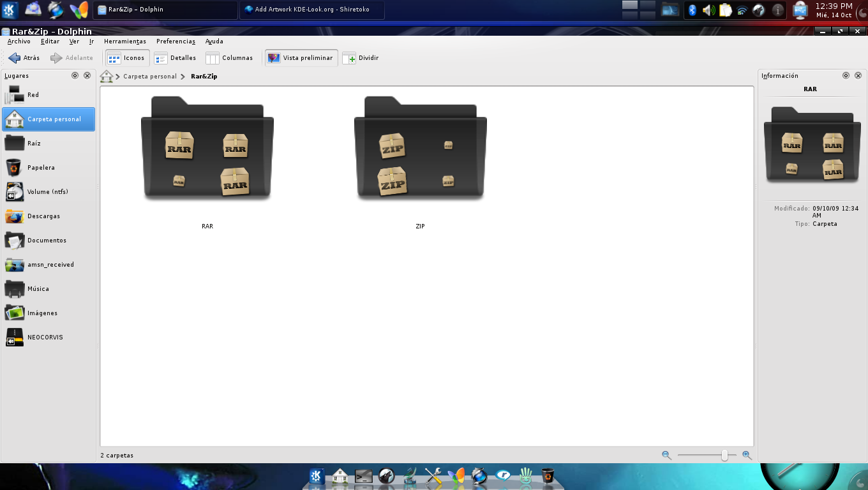Close the Información panel
This screenshot has width=868, height=490.
[858, 75]
